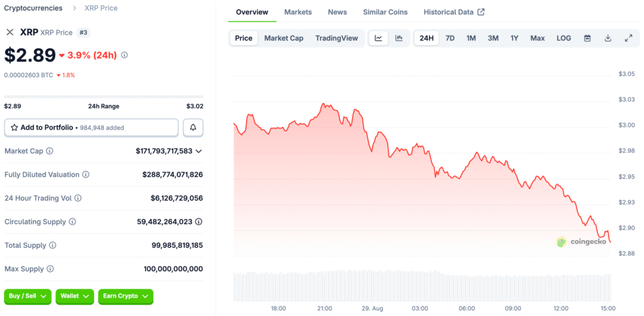Click the Fully Diluted Valuation info icon

[x=86, y=174]
